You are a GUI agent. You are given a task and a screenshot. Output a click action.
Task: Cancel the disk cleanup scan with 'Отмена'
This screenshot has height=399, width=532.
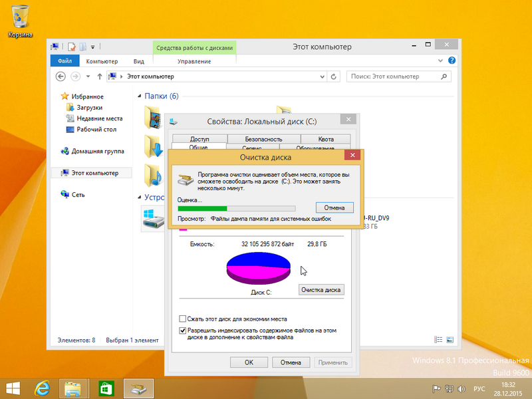334,207
